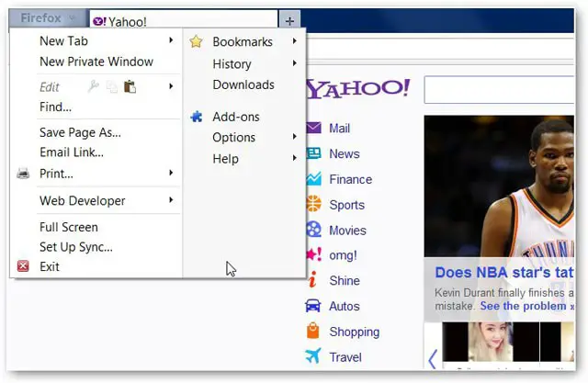Screen dimensions: 588x383
Task: Open a new tab with plus button
Action: click(x=288, y=20)
